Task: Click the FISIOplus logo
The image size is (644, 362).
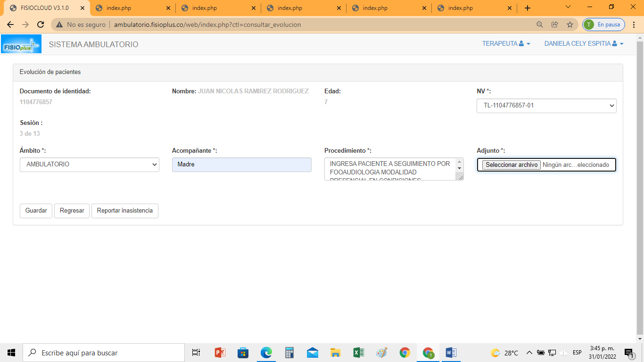Action: [21, 44]
